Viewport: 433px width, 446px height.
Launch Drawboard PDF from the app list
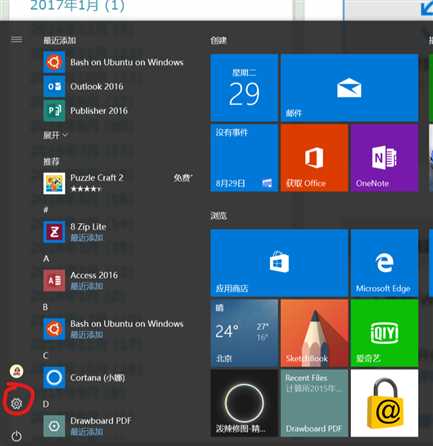point(88,426)
